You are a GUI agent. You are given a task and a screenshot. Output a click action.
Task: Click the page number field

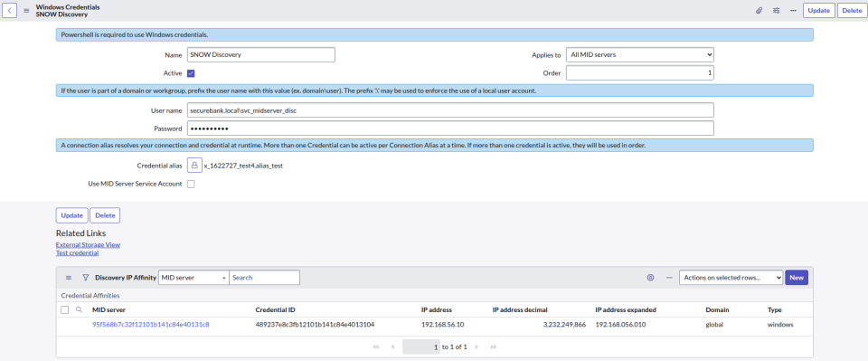[421, 347]
